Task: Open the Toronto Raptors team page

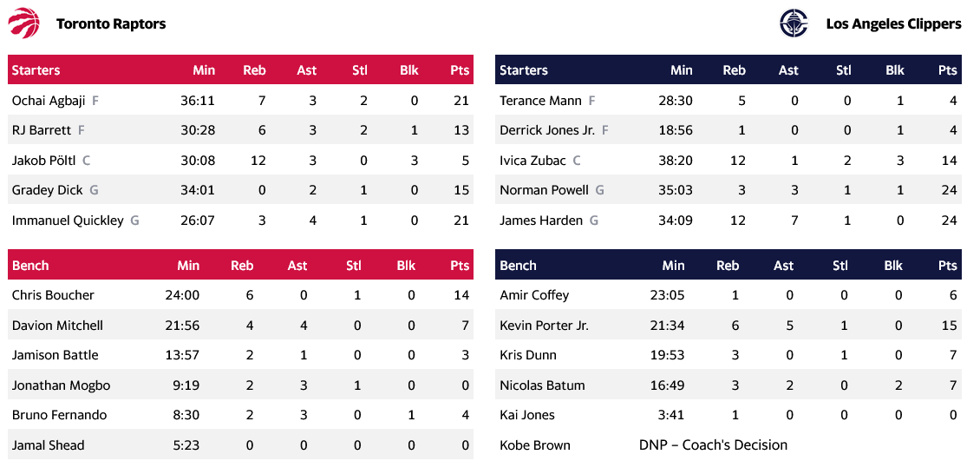Action: coord(110,23)
